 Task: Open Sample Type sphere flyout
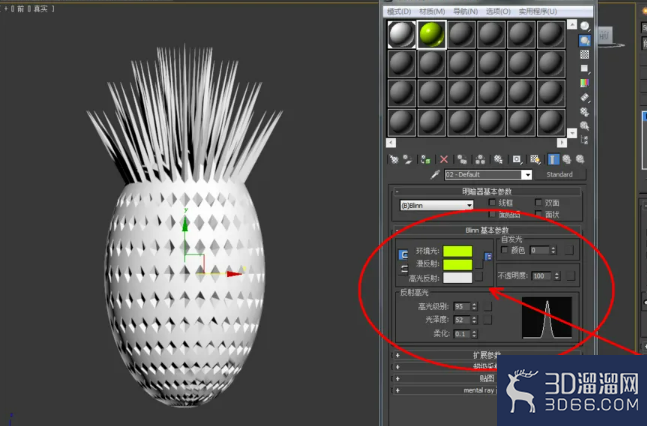[585, 26]
